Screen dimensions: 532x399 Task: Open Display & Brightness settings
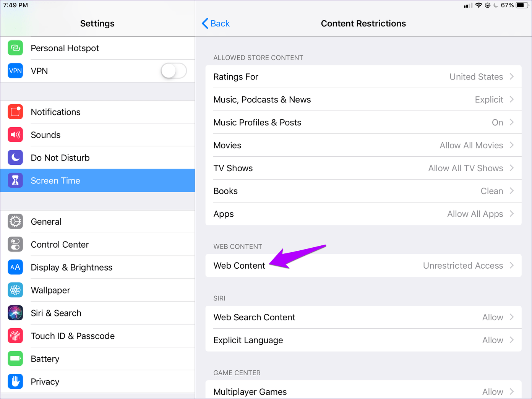click(x=71, y=268)
